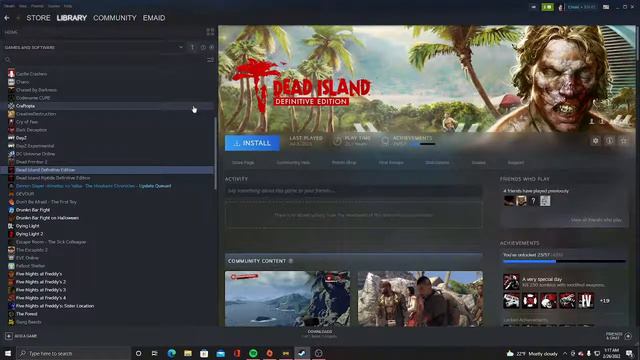This screenshot has height=360, width=640.
Task: Go back with the navigation arrow
Action: 7,18
